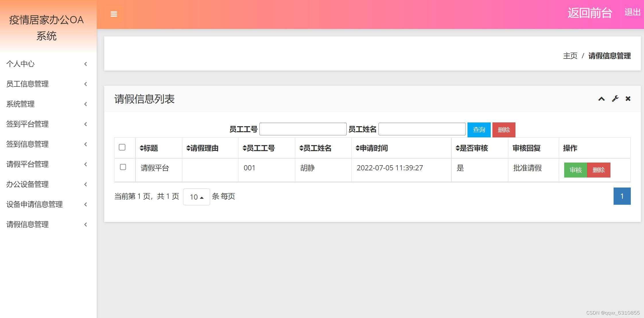The image size is (644, 318).
Task: Click red 删除 button in 胡静 row
Action: (599, 170)
